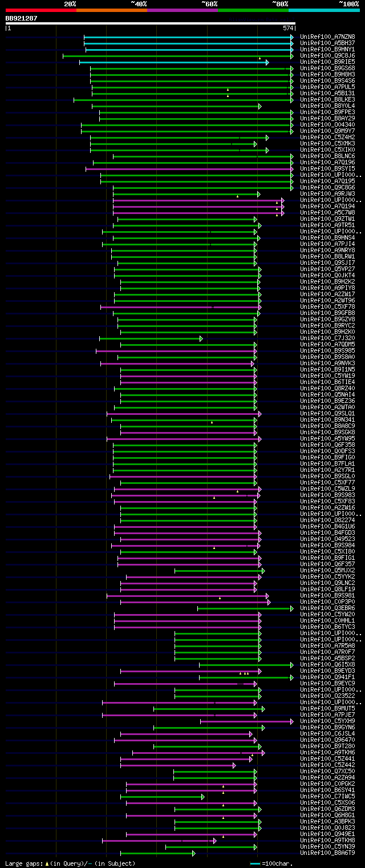Select the BB921287 query sequence name

[22, 18]
